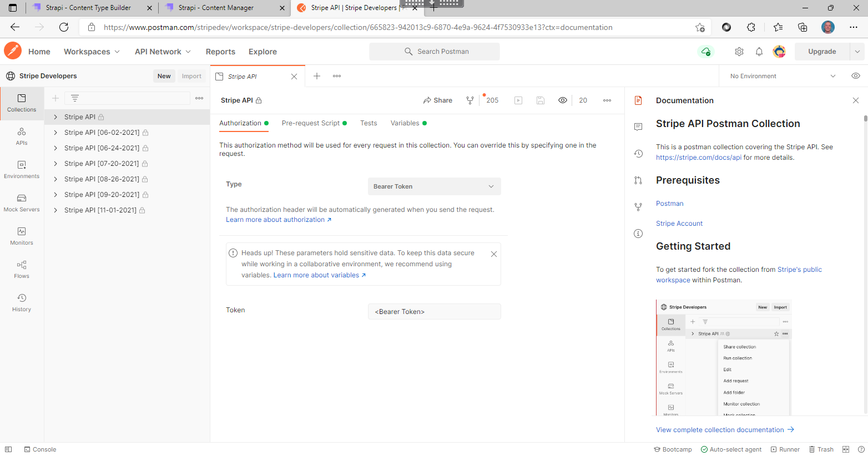The height and width of the screenshot is (456, 868).
Task: Watch the collection via the eye icon
Action: coord(562,100)
